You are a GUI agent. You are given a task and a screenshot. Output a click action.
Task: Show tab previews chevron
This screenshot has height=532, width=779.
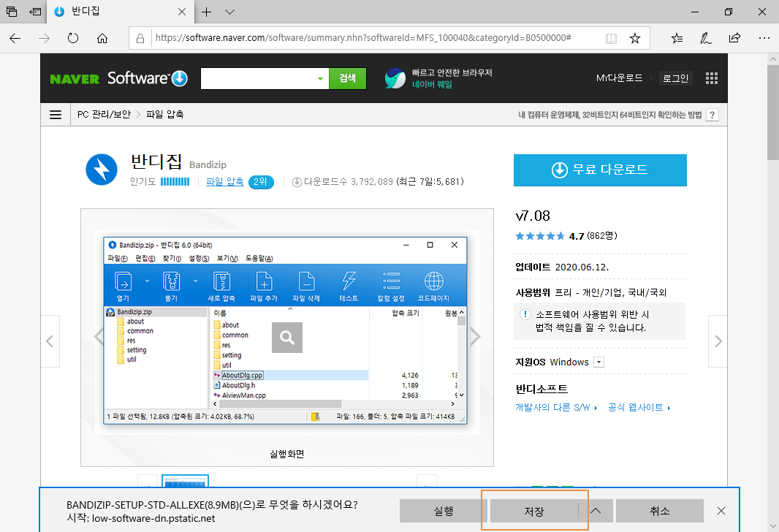229,12
